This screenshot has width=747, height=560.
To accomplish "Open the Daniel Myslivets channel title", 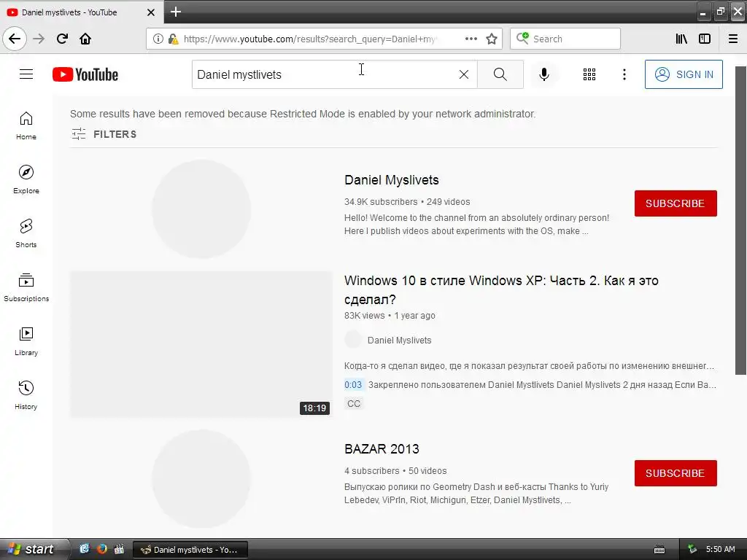I will [392, 180].
